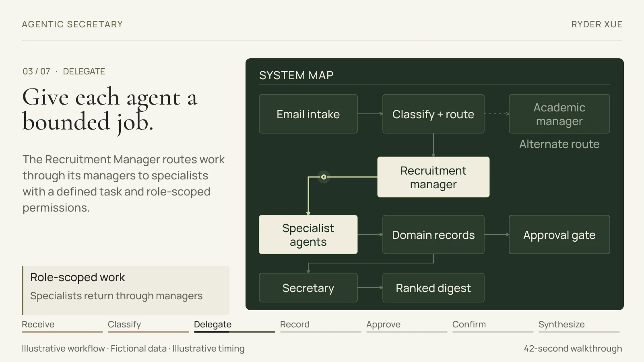The image size is (644, 362).
Task: Click the Specialist agents node
Action: point(308,234)
